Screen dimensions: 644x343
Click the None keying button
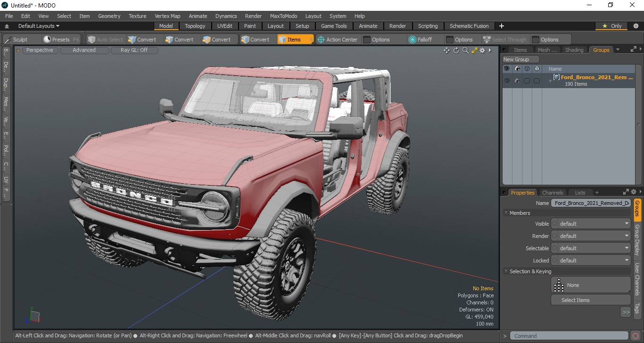591,285
